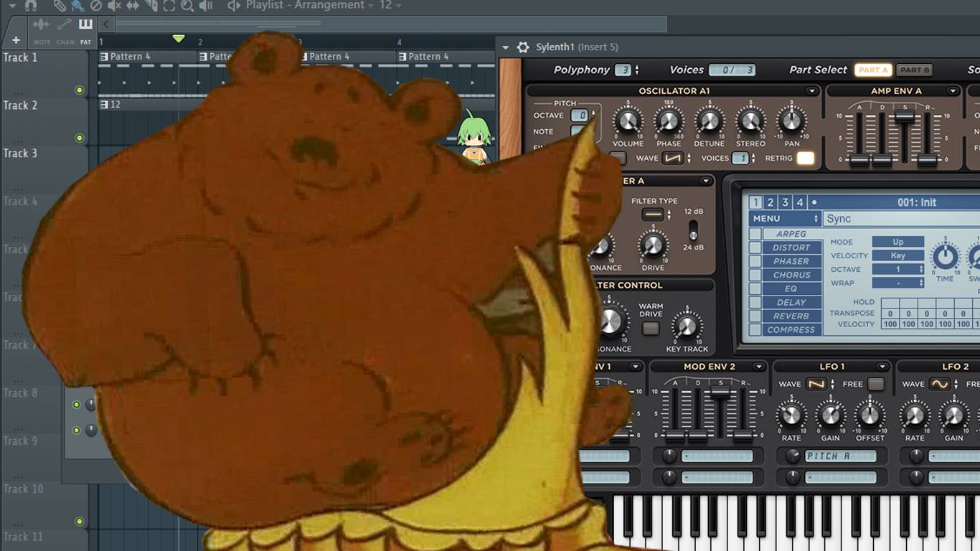Image resolution: width=980 pixels, height=551 pixels.
Task: Select the Paint brush tool in Playlist
Action: pyautogui.click(x=77, y=5)
